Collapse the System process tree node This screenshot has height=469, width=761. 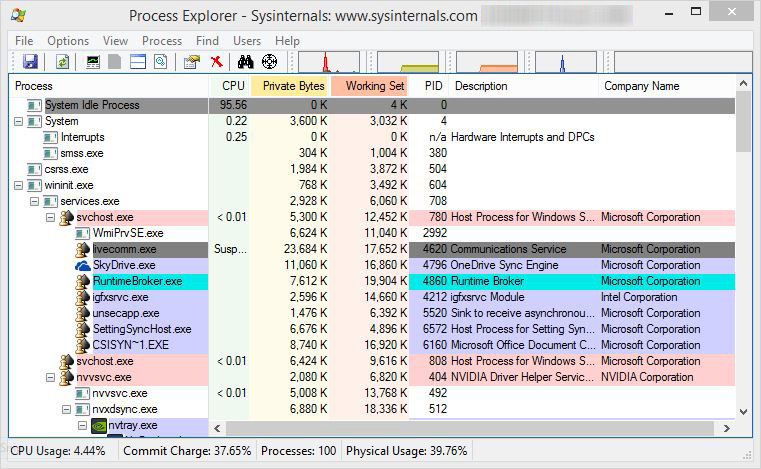(18, 121)
